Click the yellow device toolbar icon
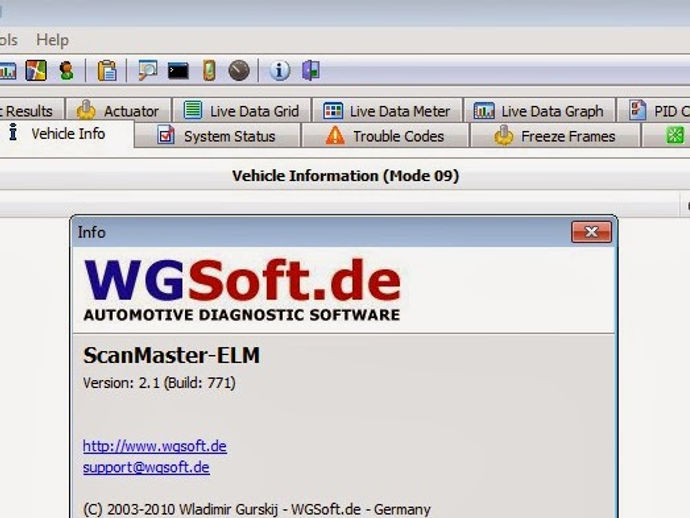Image resolution: width=690 pixels, height=518 pixels. tap(209, 70)
